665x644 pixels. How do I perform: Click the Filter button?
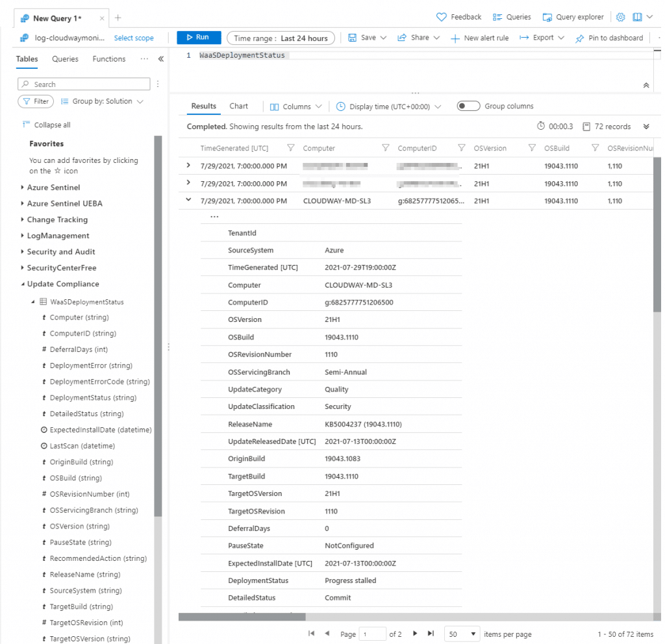[x=36, y=101]
